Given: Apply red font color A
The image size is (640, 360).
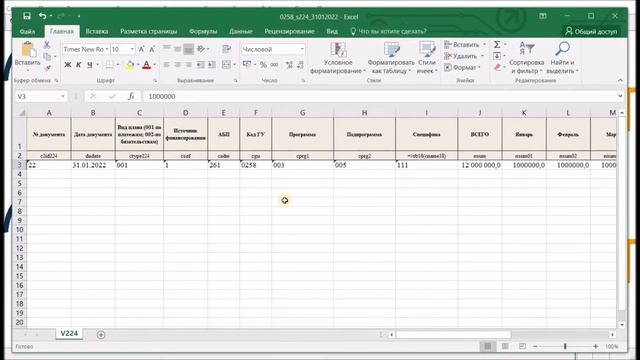Looking at the screenshot, I should (x=147, y=65).
